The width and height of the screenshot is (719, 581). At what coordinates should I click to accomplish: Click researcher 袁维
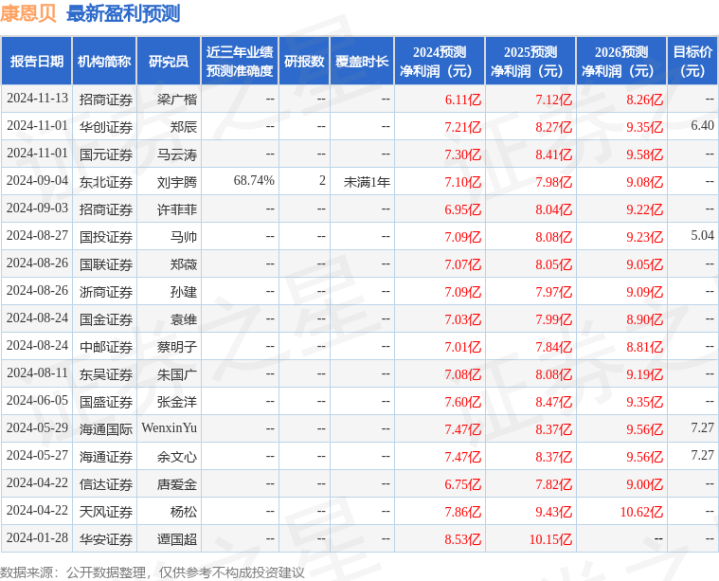tap(183, 320)
